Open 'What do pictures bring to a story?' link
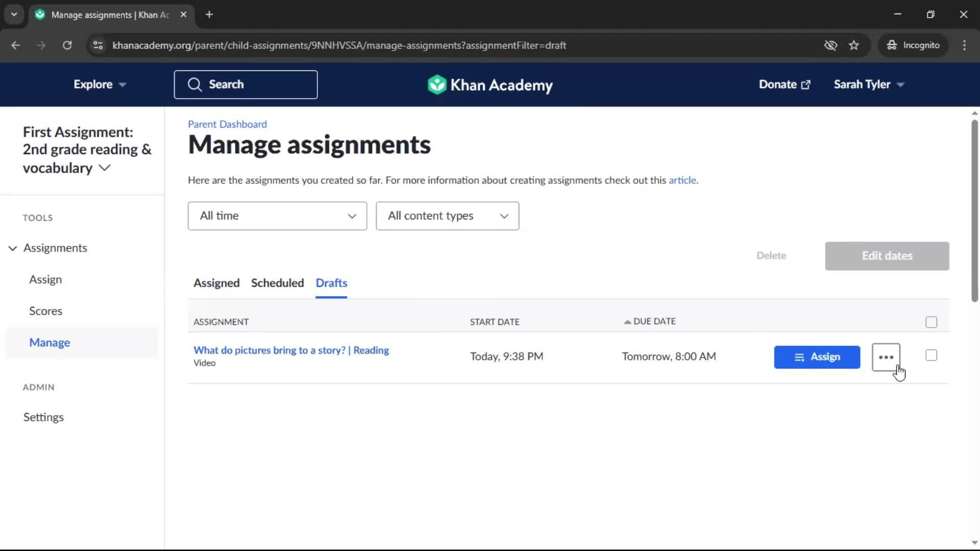The width and height of the screenshot is (980, 551). [x=291, y=350]
